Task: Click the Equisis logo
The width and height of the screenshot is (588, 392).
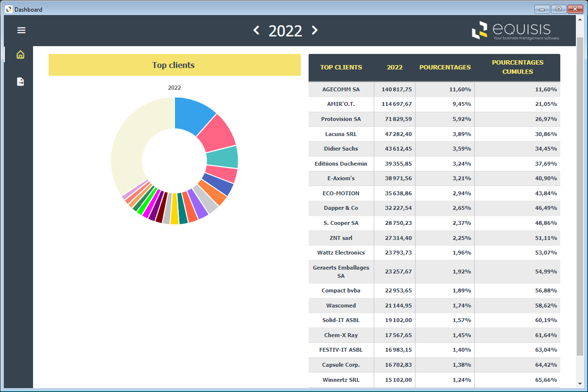Action: point(516,30)
